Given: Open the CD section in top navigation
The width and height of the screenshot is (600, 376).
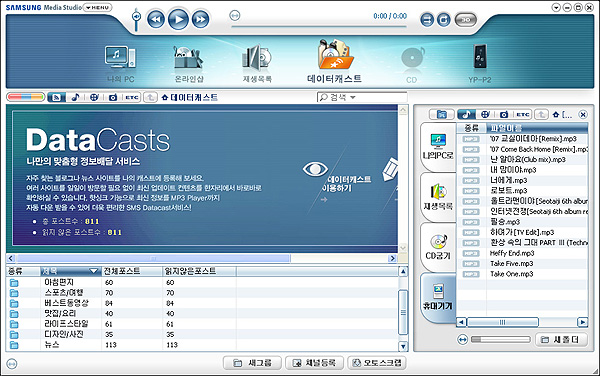Looking at the screenshot, I should [x=412, y=64].
